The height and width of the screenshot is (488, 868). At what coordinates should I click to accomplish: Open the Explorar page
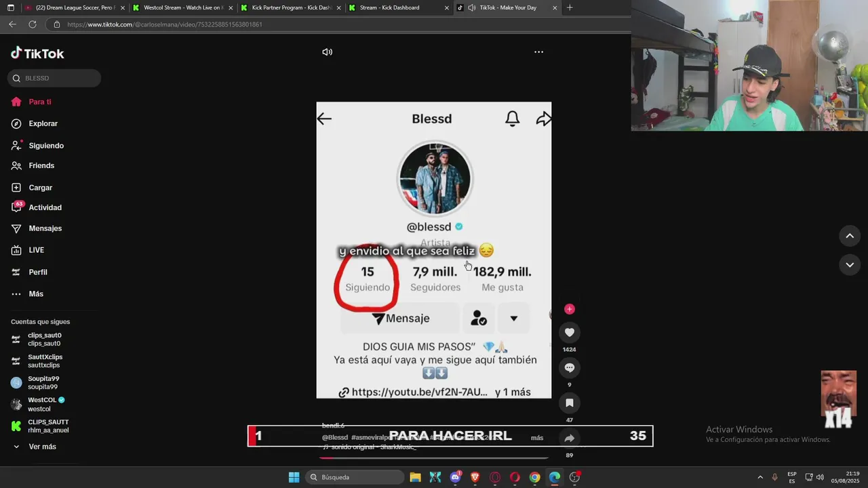point(35,123)
